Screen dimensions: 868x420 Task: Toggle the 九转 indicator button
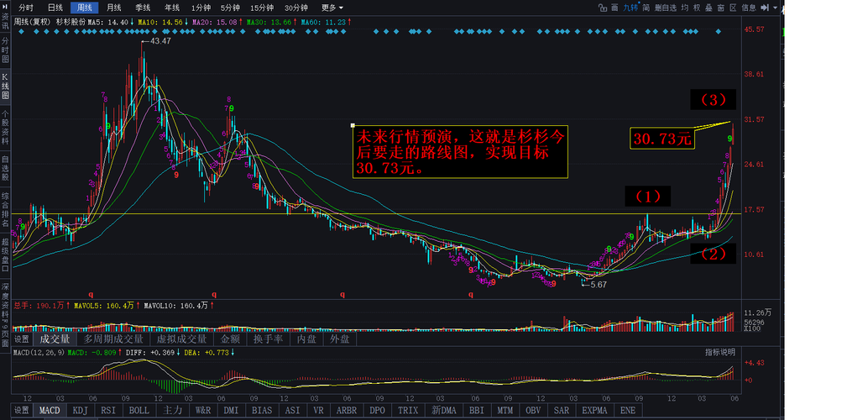(630, 8)
